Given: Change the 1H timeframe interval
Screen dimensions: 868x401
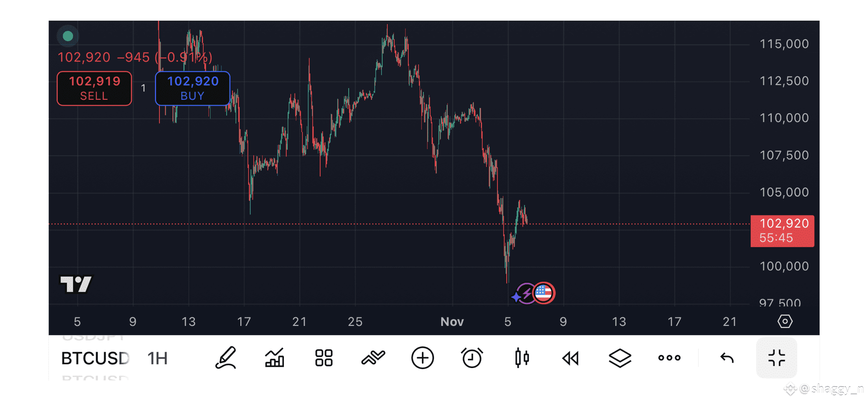Looking at the screenshot, I should 157,358.
